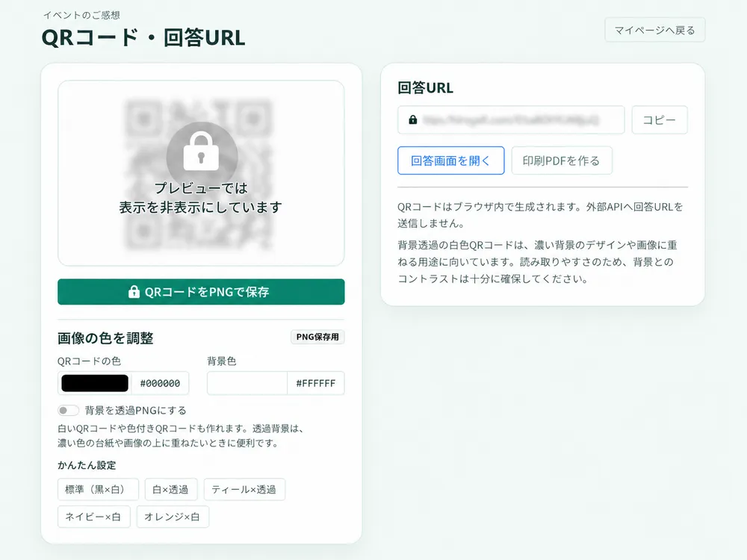Click the 回答URL section heading
The image size is (747, 560).
[x=426, y=87]
